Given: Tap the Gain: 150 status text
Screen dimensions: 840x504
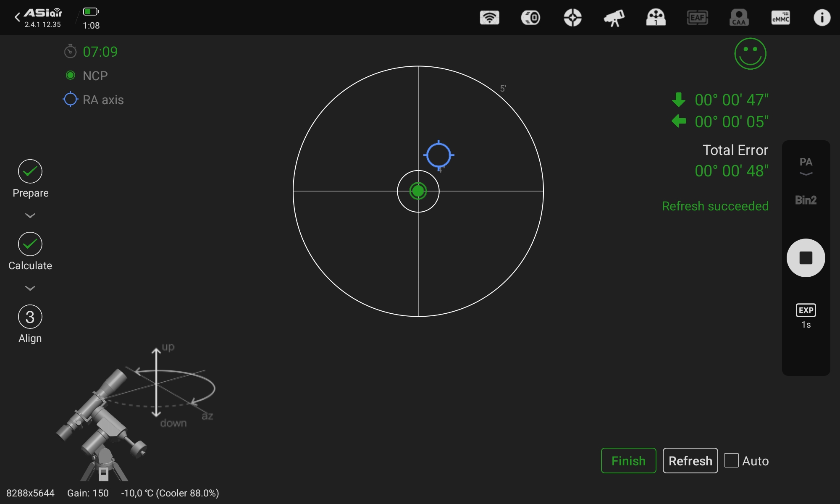Looking at the screenshot, I should click(x=88, y=493).
